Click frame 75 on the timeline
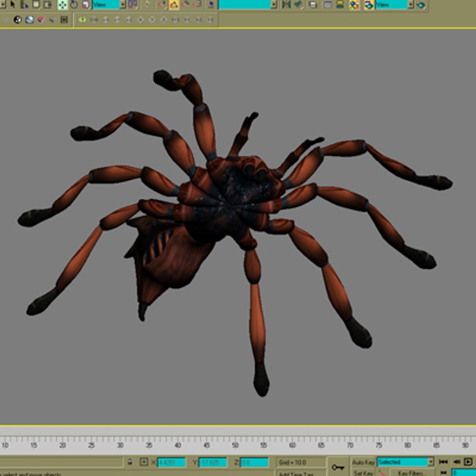The width and height of the screenshot is (476, 476). click(x=379, y=445)
